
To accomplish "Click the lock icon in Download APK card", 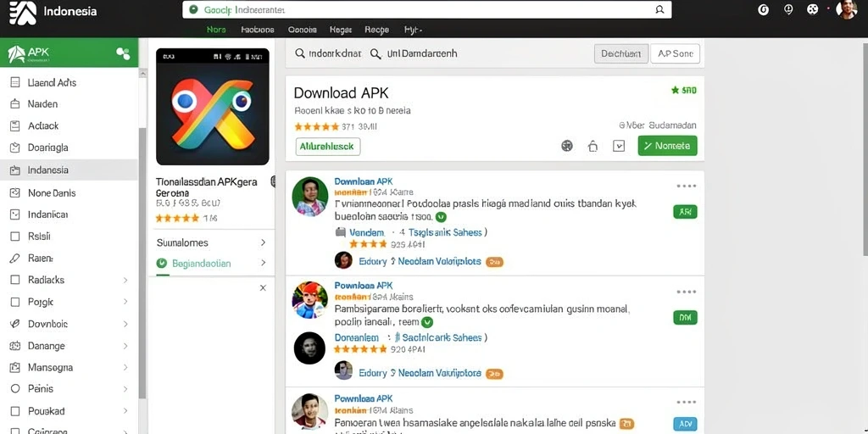I will point(593,146).
